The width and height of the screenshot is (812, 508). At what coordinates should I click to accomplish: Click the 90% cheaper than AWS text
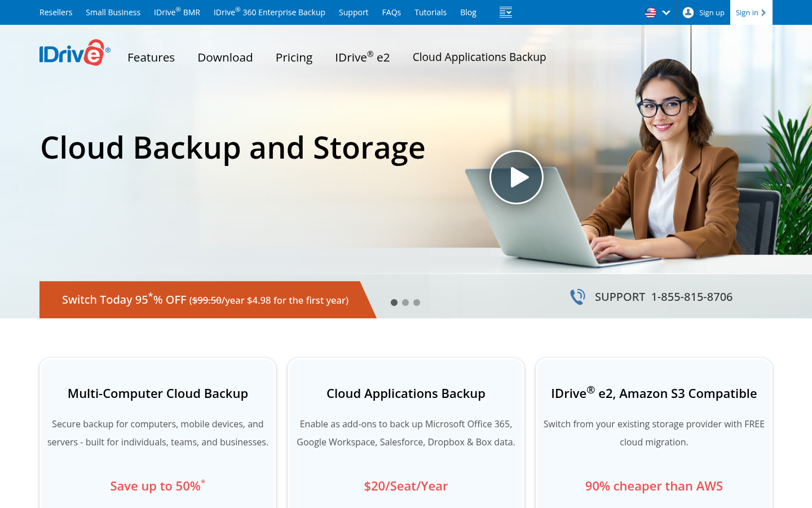(654, 486)
